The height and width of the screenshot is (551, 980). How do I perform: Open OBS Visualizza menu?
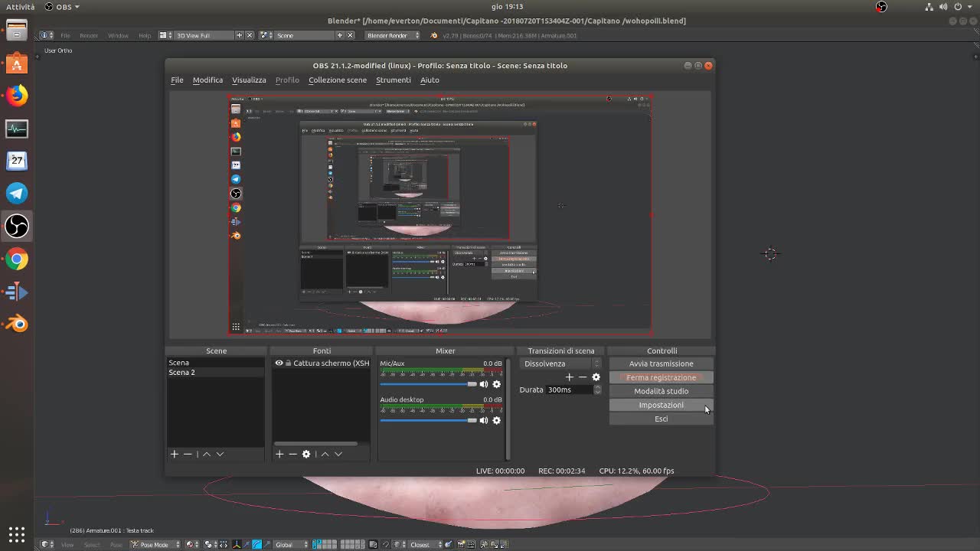[249, 80]
